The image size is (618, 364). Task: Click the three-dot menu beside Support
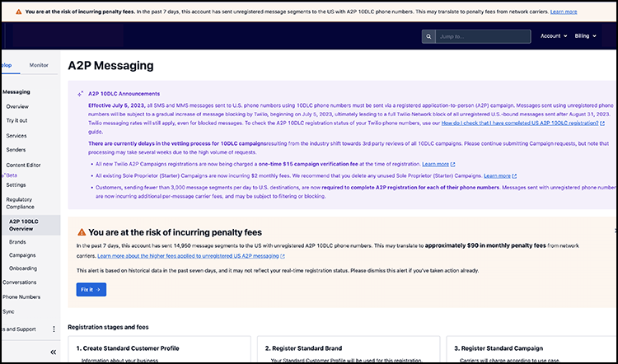pyautogui.click(x=54, y=329)
